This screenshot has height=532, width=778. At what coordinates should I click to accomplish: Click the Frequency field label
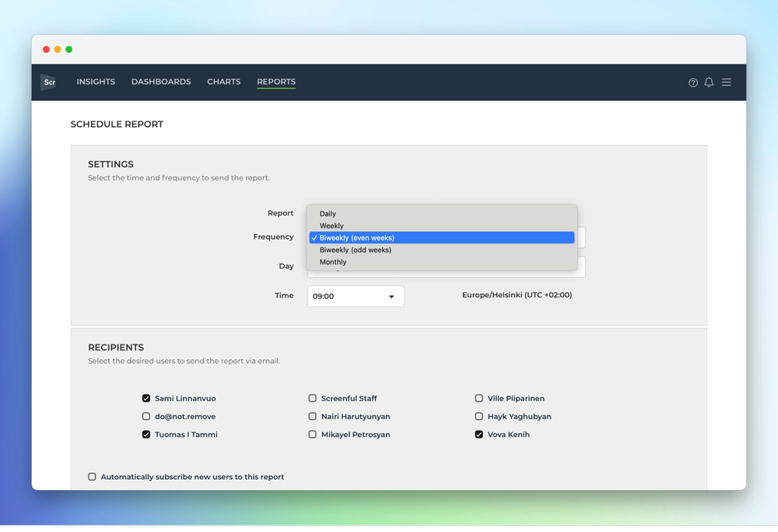coord(273,237)
